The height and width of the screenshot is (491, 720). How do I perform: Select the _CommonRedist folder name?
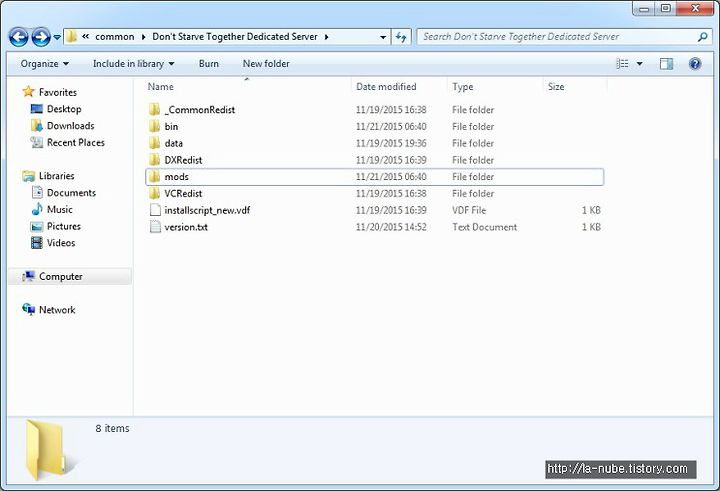pyautogui.click(x=200, y=110)
